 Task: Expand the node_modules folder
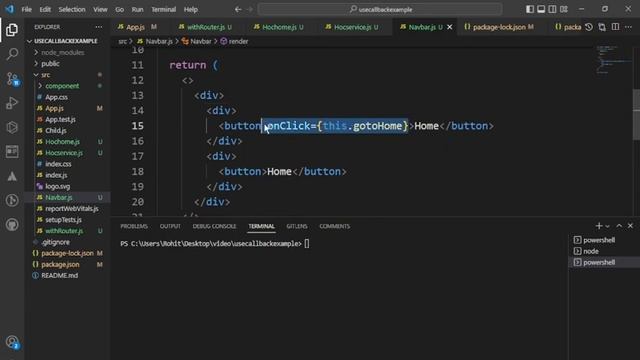62,53
